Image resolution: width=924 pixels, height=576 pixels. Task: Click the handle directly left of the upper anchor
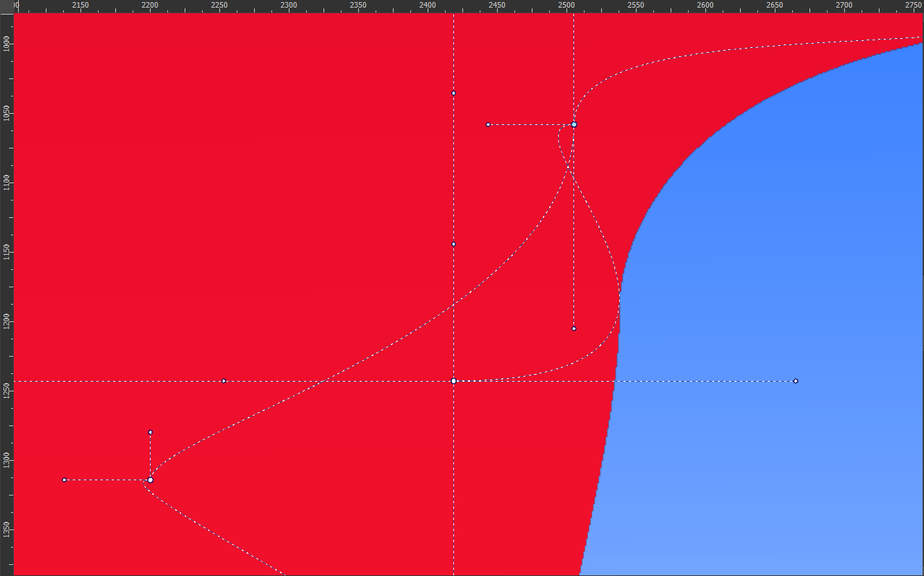(x=488, y=125)
